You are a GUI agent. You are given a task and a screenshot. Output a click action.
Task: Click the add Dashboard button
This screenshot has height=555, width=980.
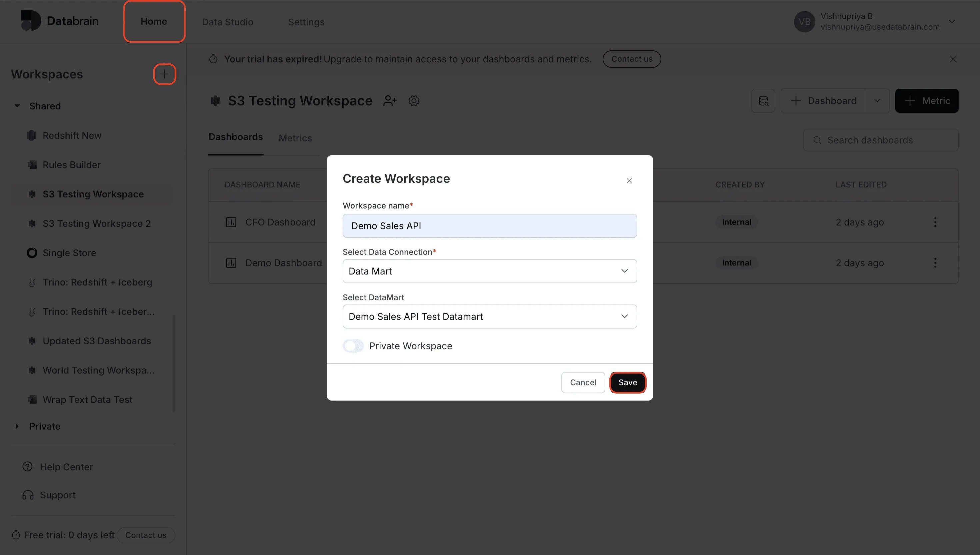(823, 101)
